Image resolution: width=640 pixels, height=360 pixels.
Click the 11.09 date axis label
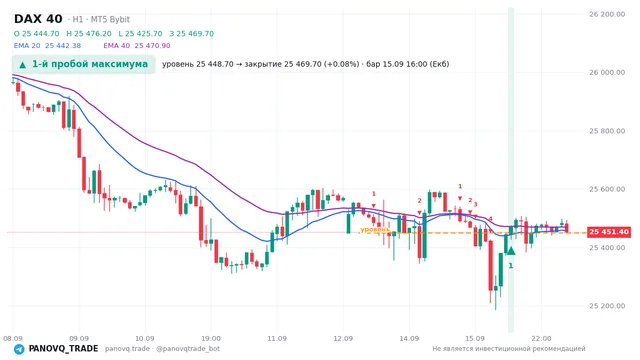tap(277, 338)
